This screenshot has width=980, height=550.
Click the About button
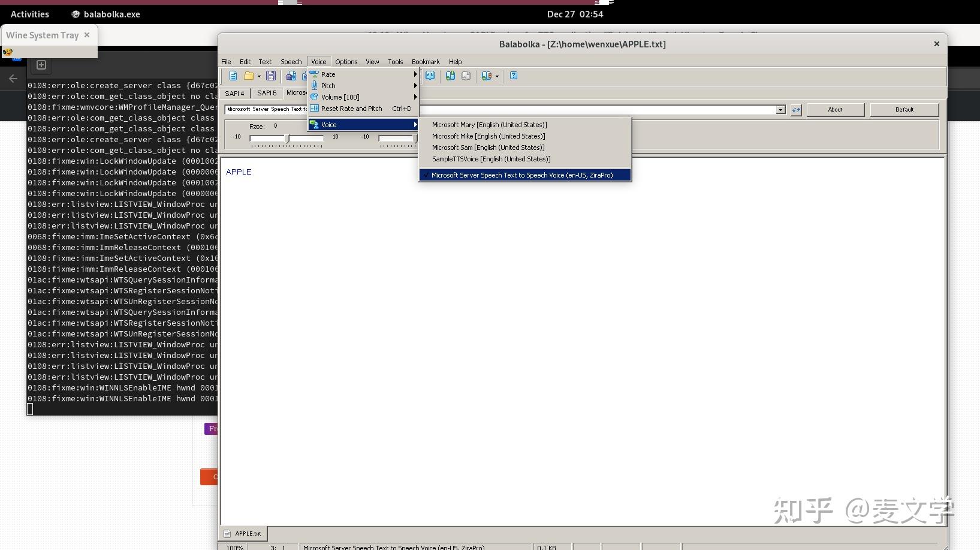point(835,110)
